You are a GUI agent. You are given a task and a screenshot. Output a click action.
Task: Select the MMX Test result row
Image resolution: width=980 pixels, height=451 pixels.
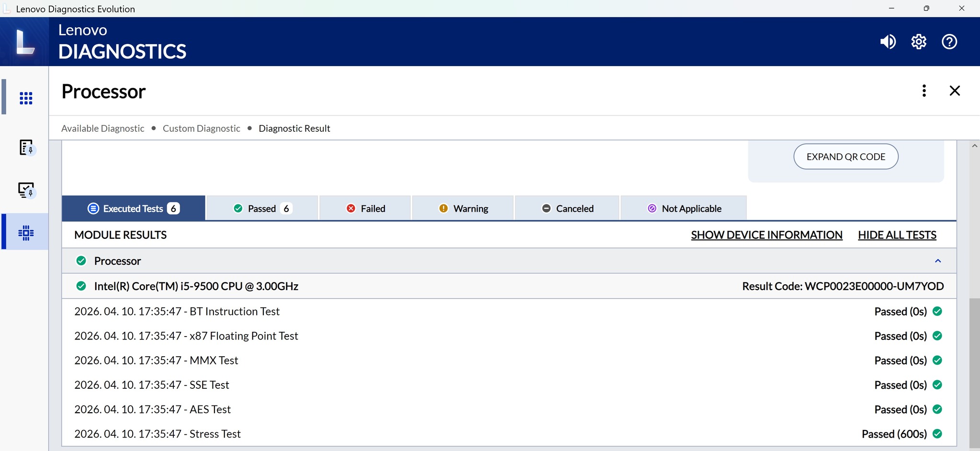point(509,360)
